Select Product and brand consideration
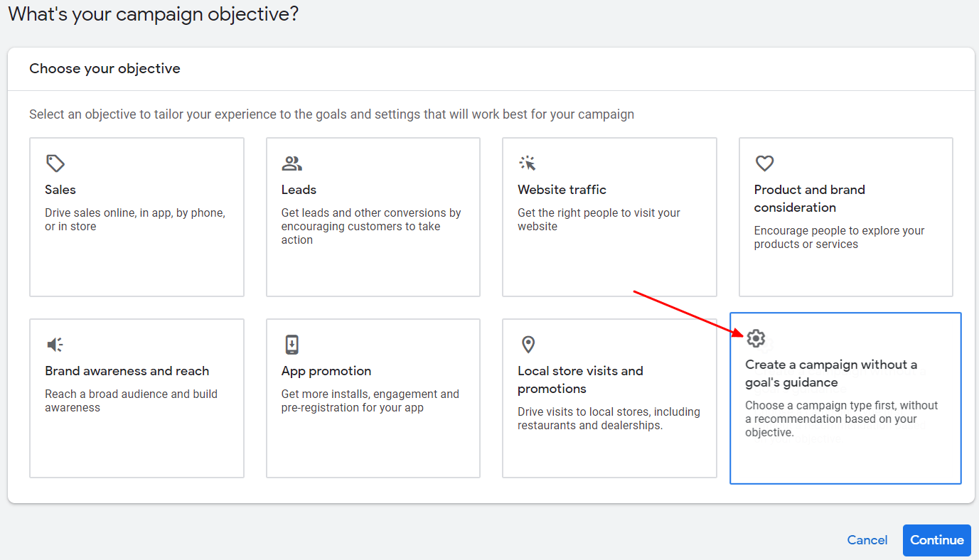This screenshot has width=979, height=560. pos(845,217)
